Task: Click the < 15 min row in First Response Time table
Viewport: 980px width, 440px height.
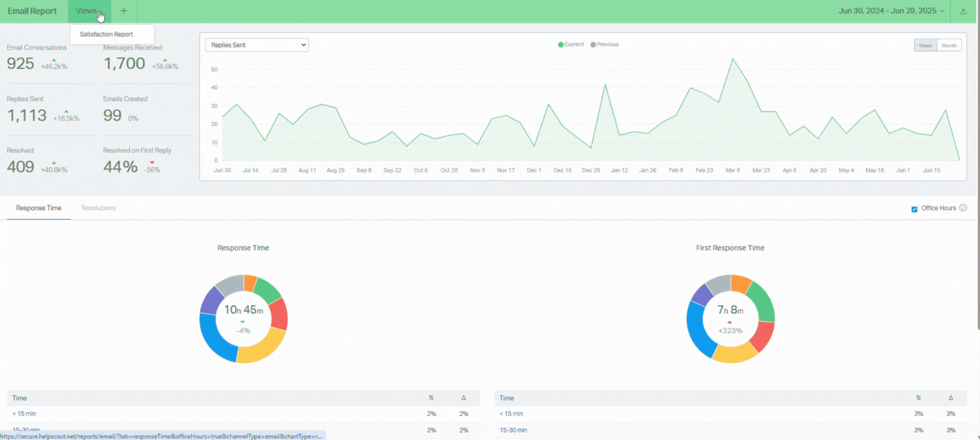Action: (730, 414)
